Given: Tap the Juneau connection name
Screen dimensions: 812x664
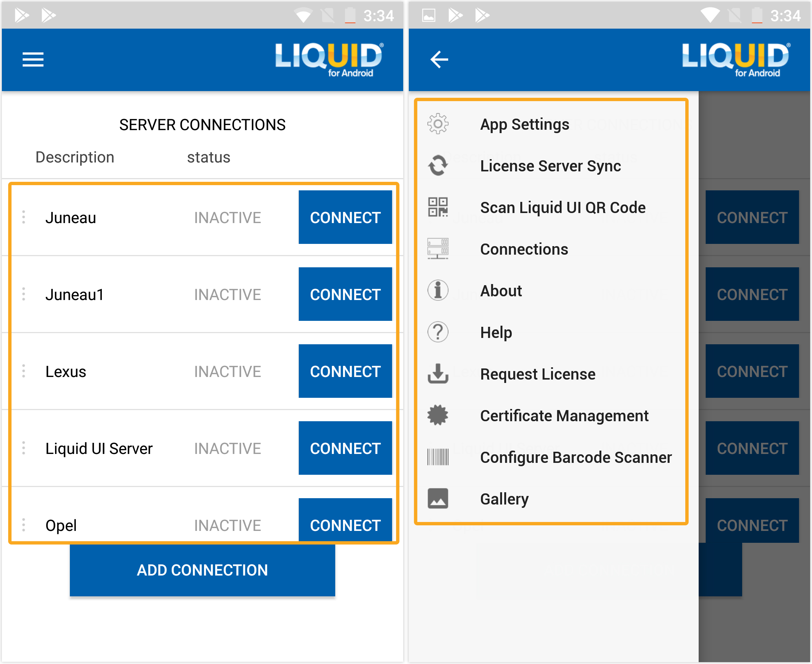Looking at the screenshot, I should (71, 217).
